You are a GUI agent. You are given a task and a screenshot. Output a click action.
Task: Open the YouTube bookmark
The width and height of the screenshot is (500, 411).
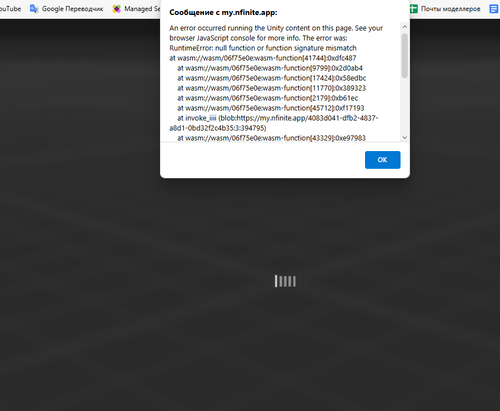pos(10,9)
